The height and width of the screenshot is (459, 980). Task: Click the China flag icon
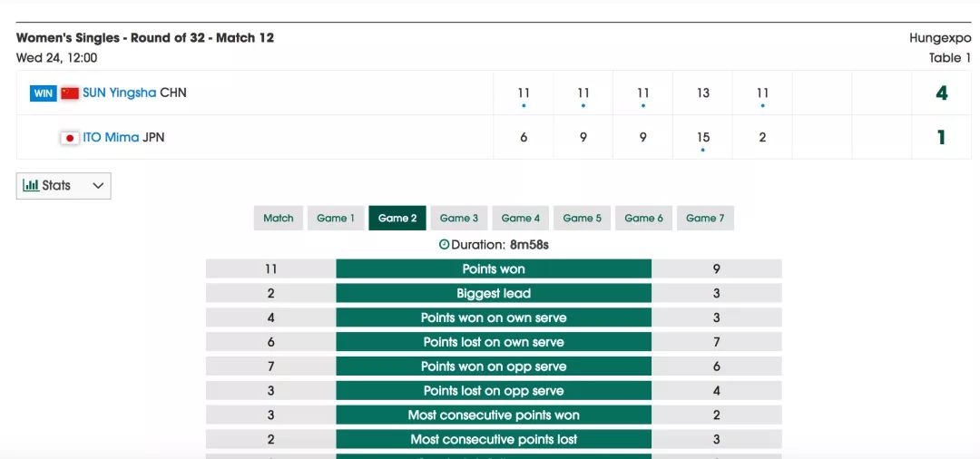[x=70, y=93]
